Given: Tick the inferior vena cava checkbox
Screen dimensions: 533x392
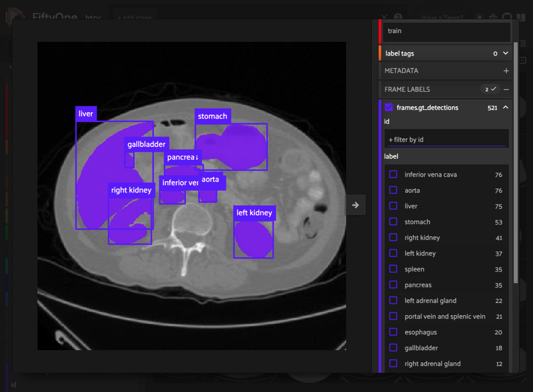Looking at the screenshot, I should 393,174.
